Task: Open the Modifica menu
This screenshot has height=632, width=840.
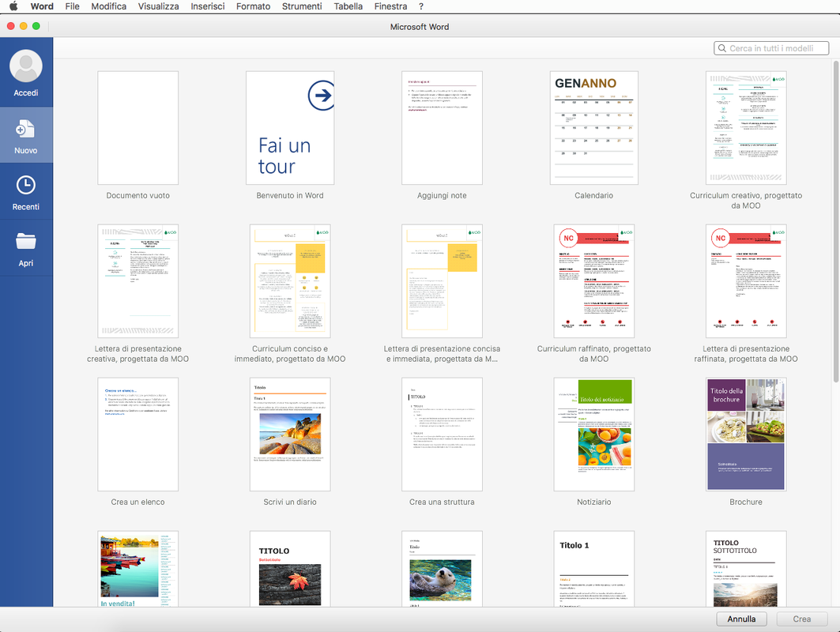Action: tap(109, 6)
